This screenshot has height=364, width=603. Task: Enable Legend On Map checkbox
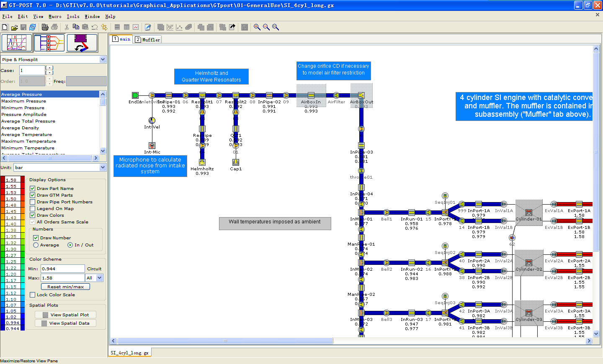point(33,209)
